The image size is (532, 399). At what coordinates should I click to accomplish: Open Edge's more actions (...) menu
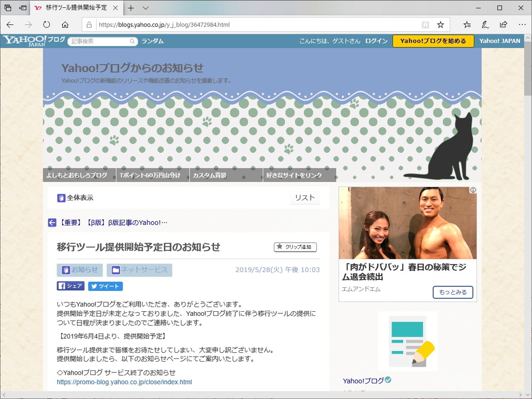pos(521,24)
